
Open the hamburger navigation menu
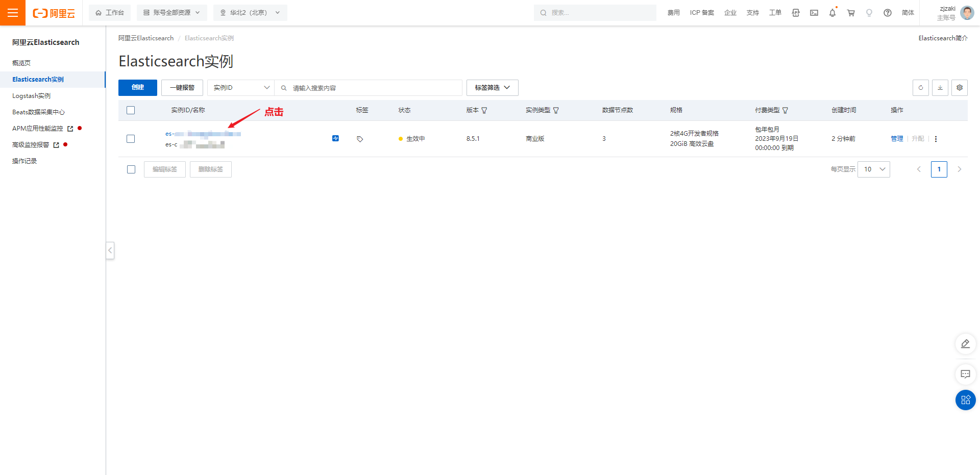(x=13, y=13)
